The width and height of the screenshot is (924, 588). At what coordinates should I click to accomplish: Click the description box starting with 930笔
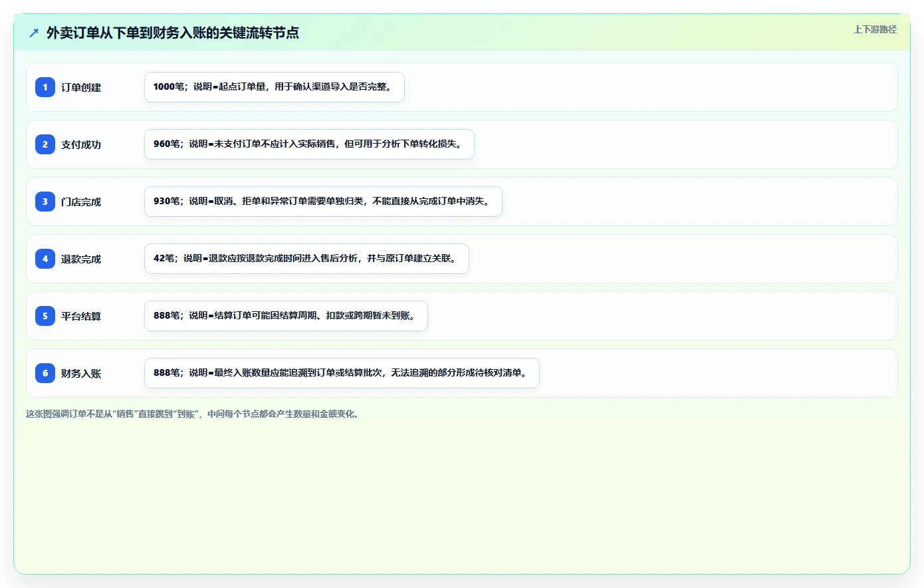tap(323, 202)
